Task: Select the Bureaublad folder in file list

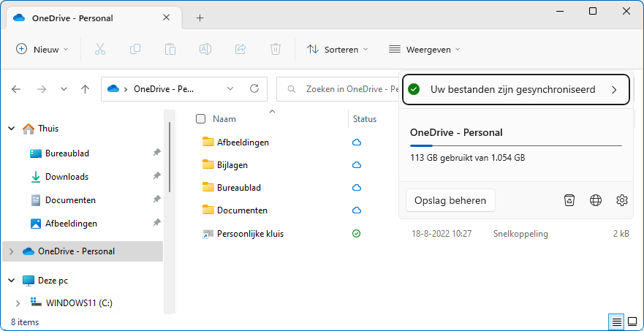Action: [239, 188]
